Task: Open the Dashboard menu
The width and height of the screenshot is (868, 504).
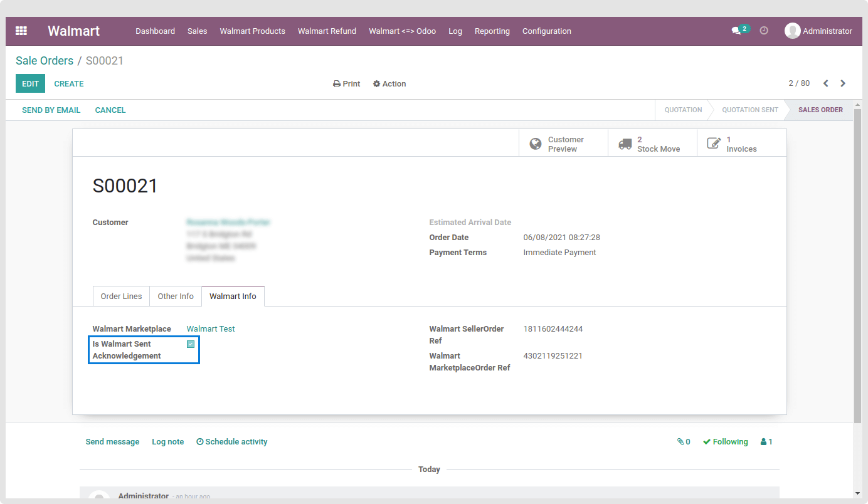Action: pyautogui.click(x=155, y=31)
